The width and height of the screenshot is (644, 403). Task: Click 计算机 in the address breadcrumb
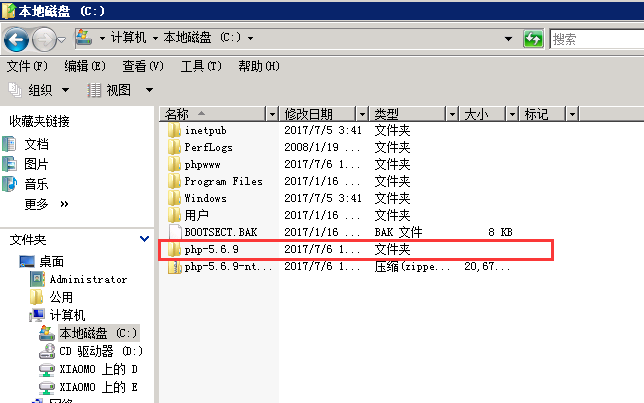(x=128, y=38)
